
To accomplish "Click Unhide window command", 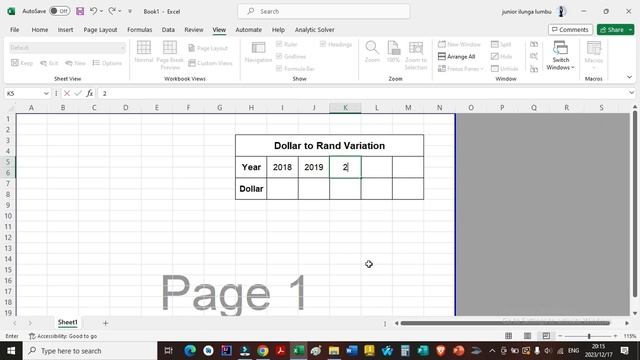I will (504, 69).
